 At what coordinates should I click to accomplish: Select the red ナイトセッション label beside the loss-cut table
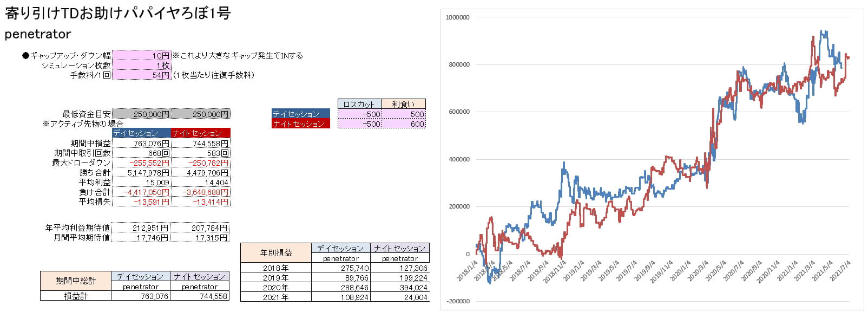click(x=301, y=124)
